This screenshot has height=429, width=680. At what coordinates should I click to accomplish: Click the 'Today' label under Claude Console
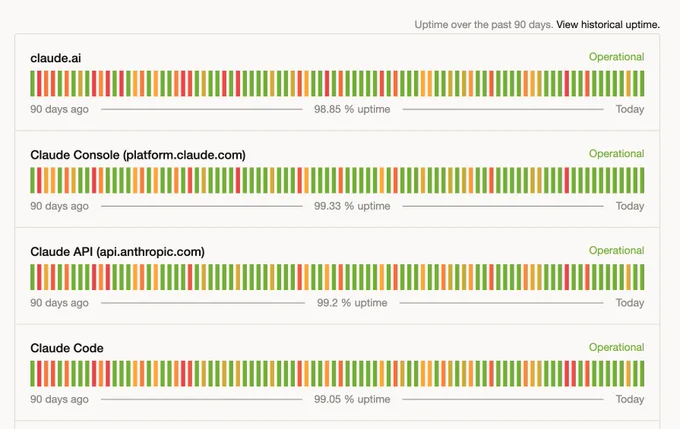coord(630,206)
